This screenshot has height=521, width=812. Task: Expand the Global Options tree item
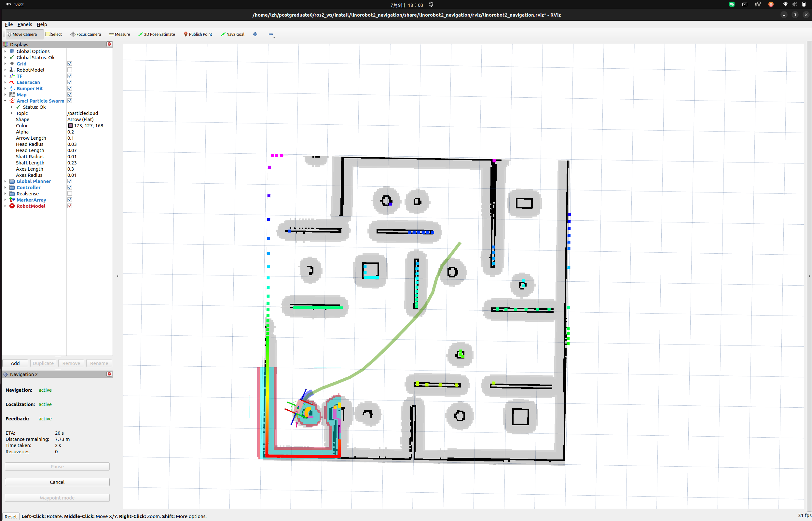tap(5, 51)
